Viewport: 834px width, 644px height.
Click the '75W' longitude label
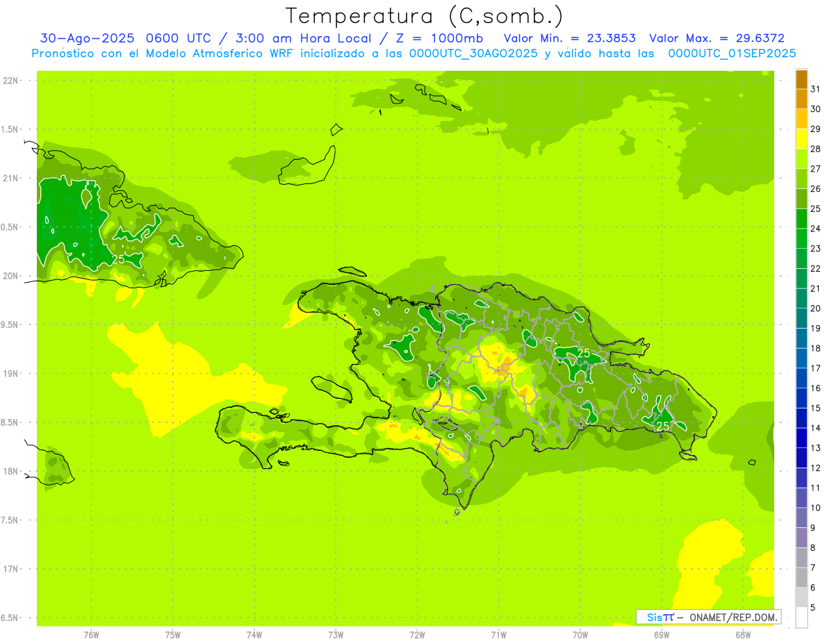(x=173, y=635)
